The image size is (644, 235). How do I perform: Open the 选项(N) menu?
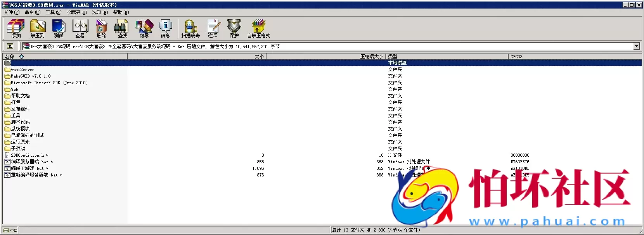click(x=100, y=12)
